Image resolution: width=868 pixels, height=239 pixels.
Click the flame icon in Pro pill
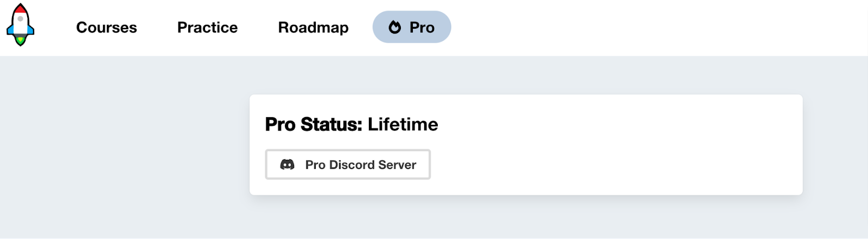[395, 27]
